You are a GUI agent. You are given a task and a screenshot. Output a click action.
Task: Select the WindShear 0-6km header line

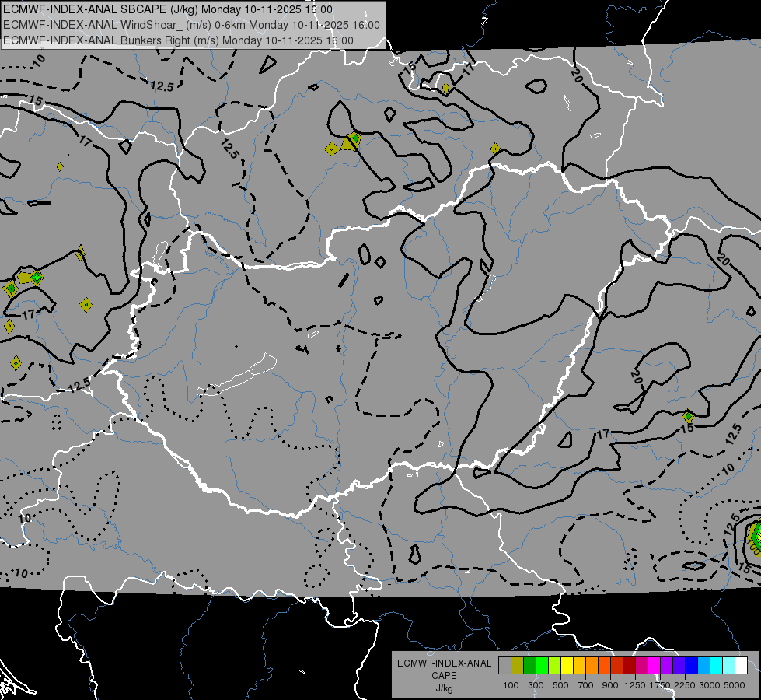[x=191, y=25]
